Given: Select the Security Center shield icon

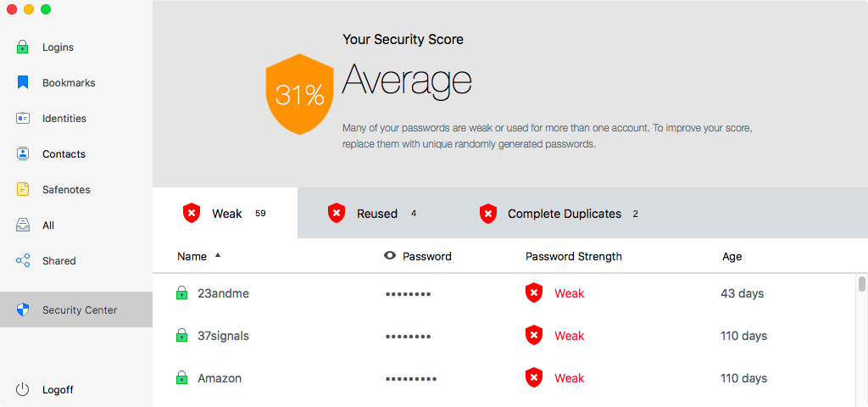Looking at the screenshot, I should click(23, 309).
